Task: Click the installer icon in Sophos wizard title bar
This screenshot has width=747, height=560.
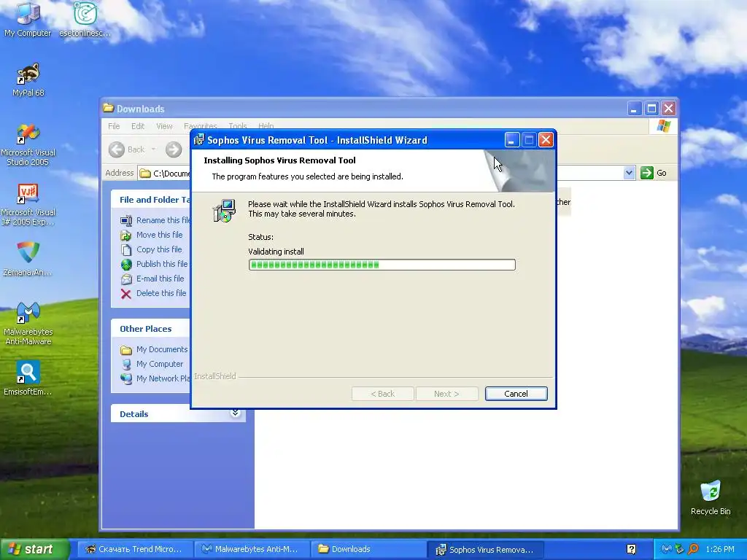Action: (x=199, y=140)
